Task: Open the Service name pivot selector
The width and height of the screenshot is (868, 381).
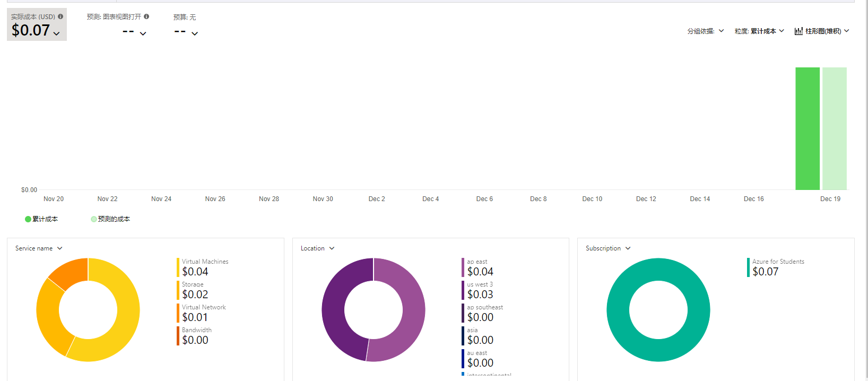Action: point(39,248)
